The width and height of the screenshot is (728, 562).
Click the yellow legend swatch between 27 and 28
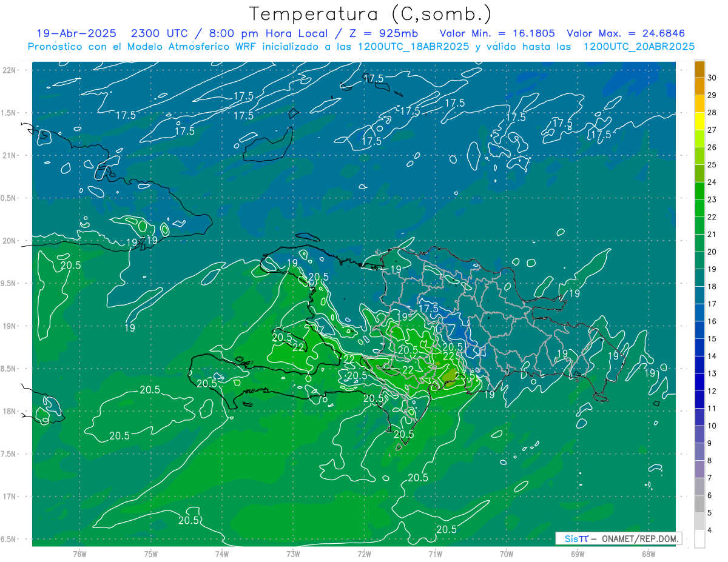699,121
